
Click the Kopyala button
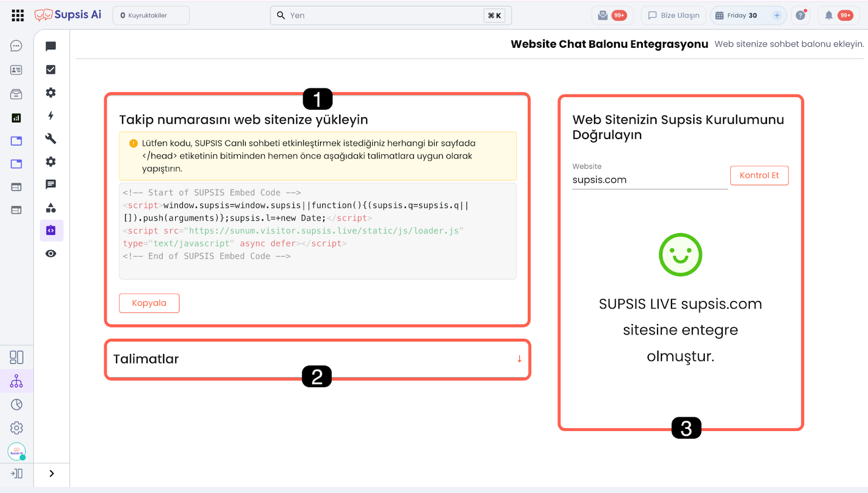tap(149, 303)
